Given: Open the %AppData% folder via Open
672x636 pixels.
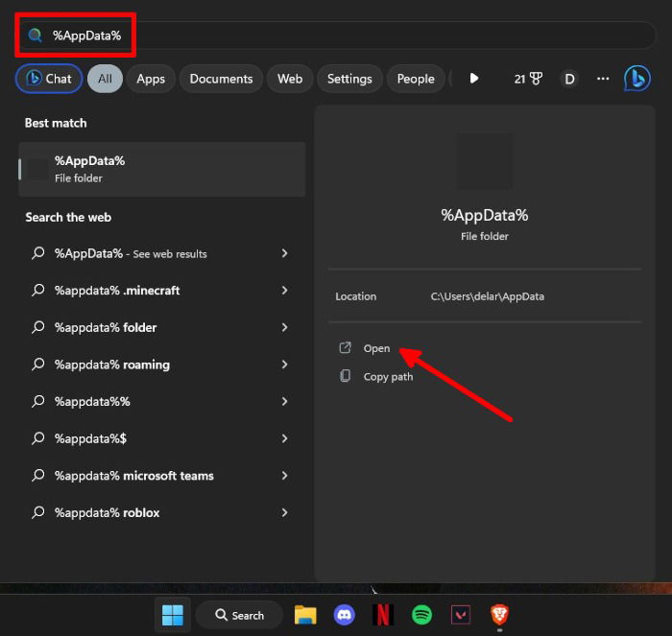Looking at the screenshot, I should (376, 348).
